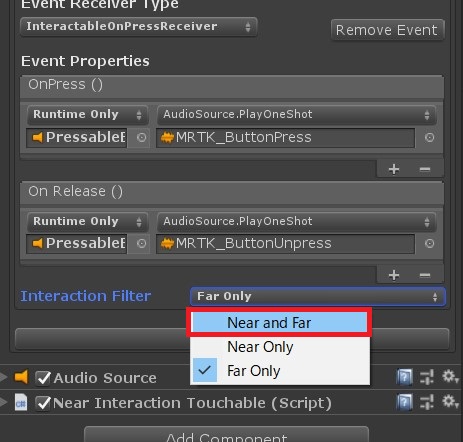This screenshot has width=463, height=442.
Task: Open object picker for OnPress PressableButton field
Action: click(141, 138)
